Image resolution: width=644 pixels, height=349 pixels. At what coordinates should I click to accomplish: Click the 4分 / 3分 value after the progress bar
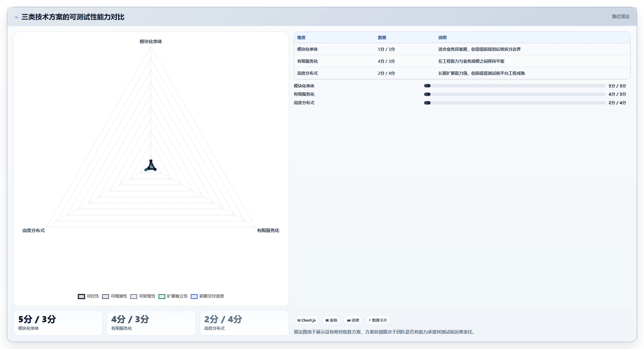tap(617, 94)
